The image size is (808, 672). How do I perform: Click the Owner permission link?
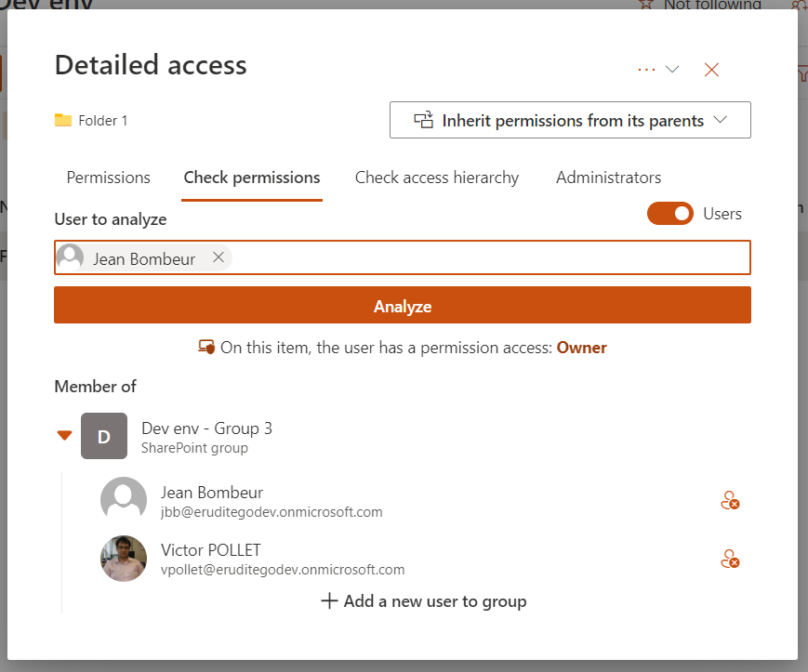pyautogui.click(x=581, y=347)
